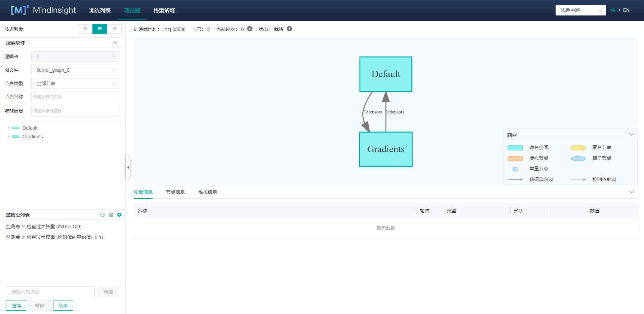644x314 pixels.
Task: Click the 节点名称 search input field
Action: tap(76, 97)
